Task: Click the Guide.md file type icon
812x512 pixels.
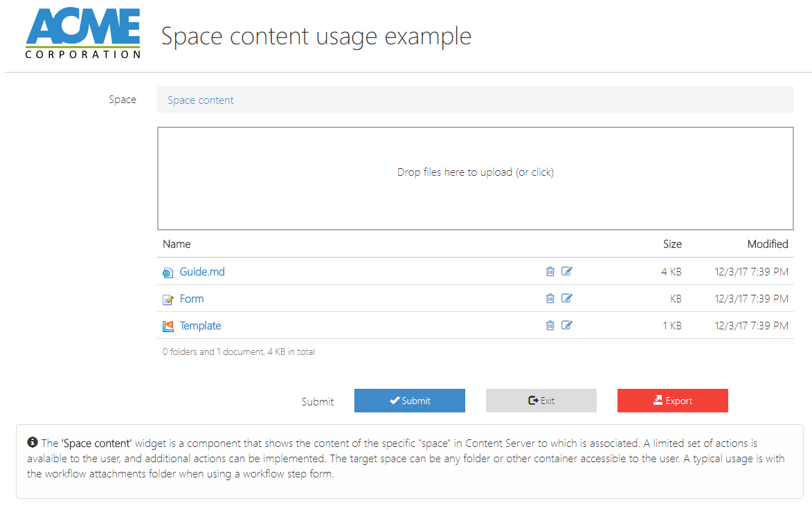Action: point(168,273)
